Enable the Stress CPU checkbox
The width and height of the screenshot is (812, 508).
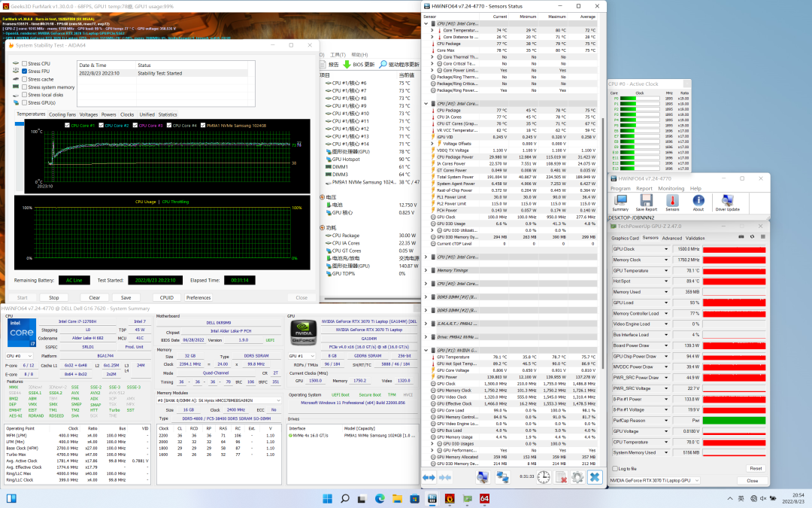tap(25, 64)
